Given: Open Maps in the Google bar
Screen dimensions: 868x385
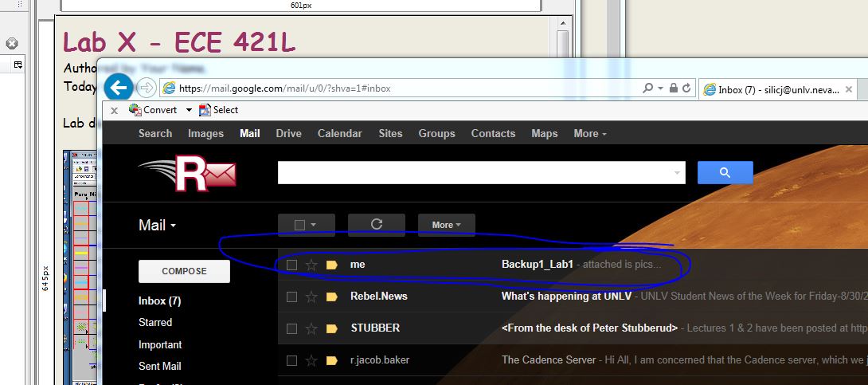Looking at the screenshot, I should tap(545, 133).
